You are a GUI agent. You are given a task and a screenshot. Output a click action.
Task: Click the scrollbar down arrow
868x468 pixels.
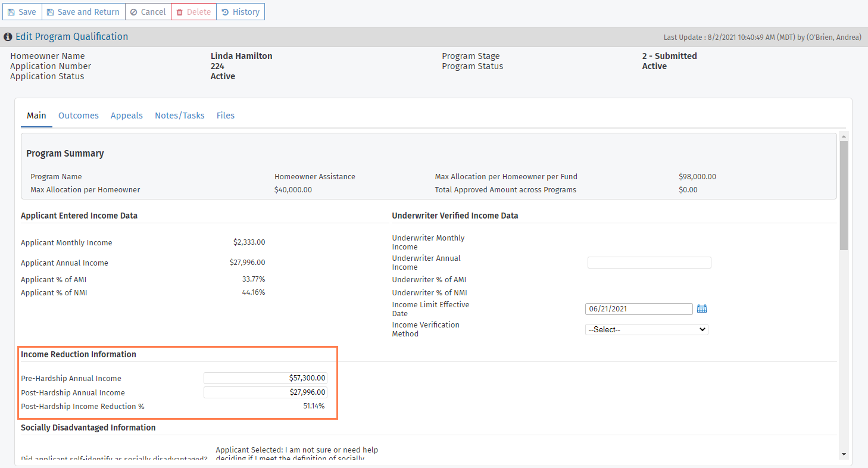tap(844, 454)
